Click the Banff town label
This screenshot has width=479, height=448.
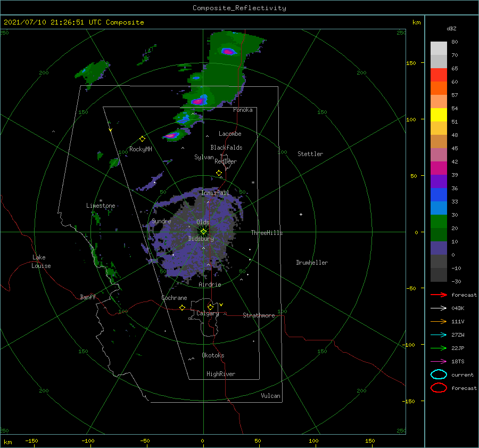point(88,297)
